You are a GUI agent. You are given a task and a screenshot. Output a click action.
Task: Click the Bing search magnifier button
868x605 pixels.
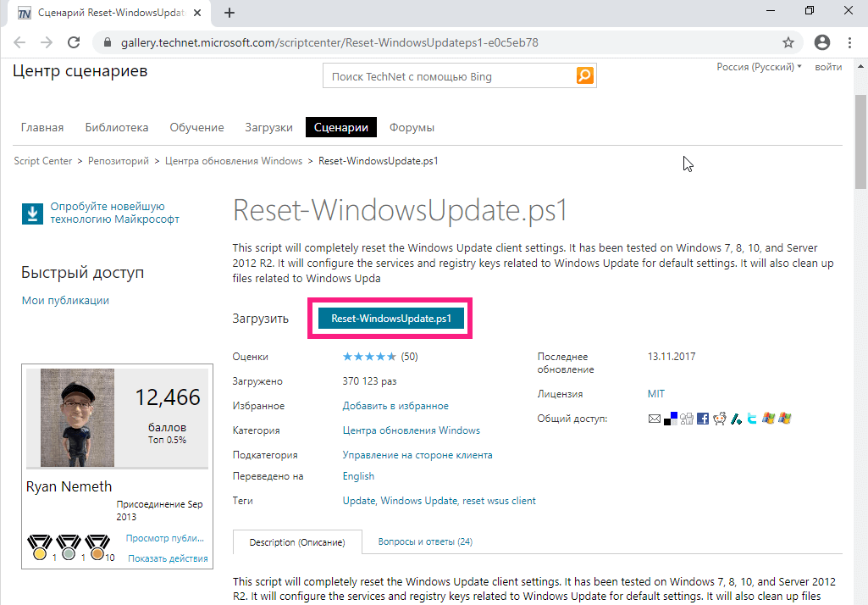point(584,76)
